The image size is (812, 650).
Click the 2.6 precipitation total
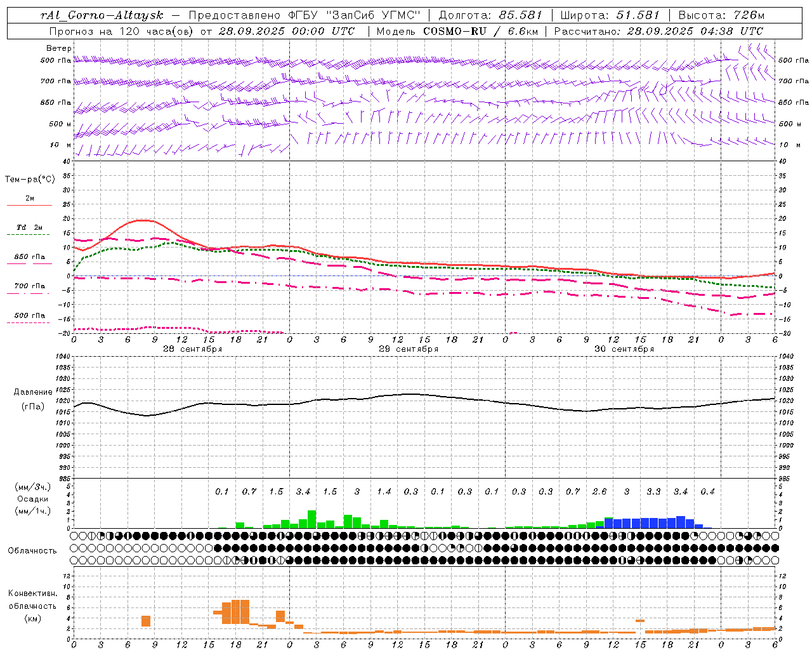[599, 491]
